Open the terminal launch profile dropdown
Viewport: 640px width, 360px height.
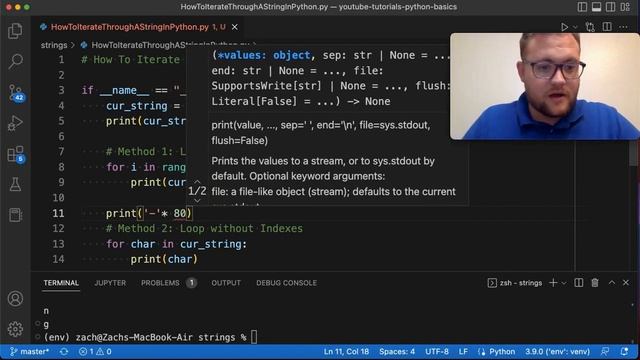coord(564,283)
